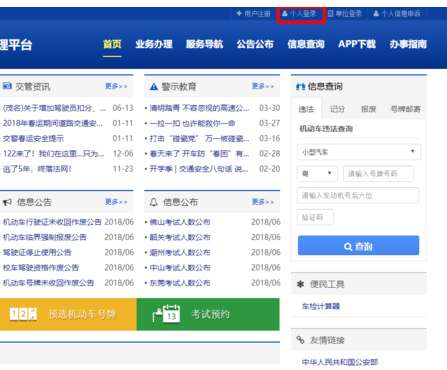Click 更多 in the 警示教育 section
447x370 pixels.
point(263,86)
